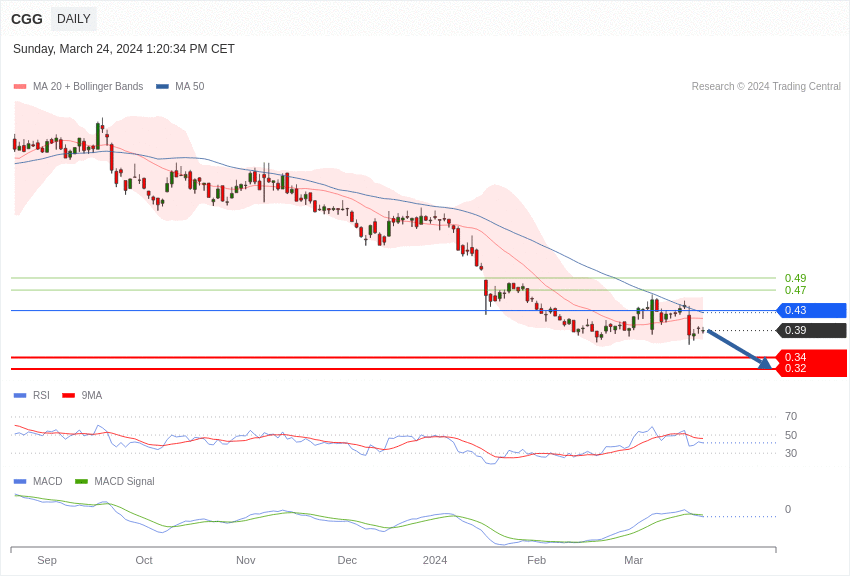The width and height of the screenshot is (850, 576).
Task: Click the green 0.49 resistance label
Action: pyautogui.click(x=795, y=278)
